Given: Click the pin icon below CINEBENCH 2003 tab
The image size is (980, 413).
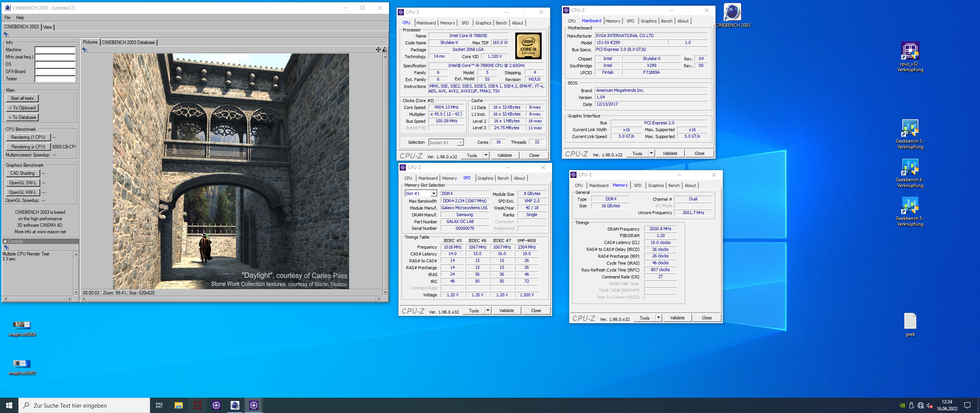Looking at the screenshot, I should (7, 34).
